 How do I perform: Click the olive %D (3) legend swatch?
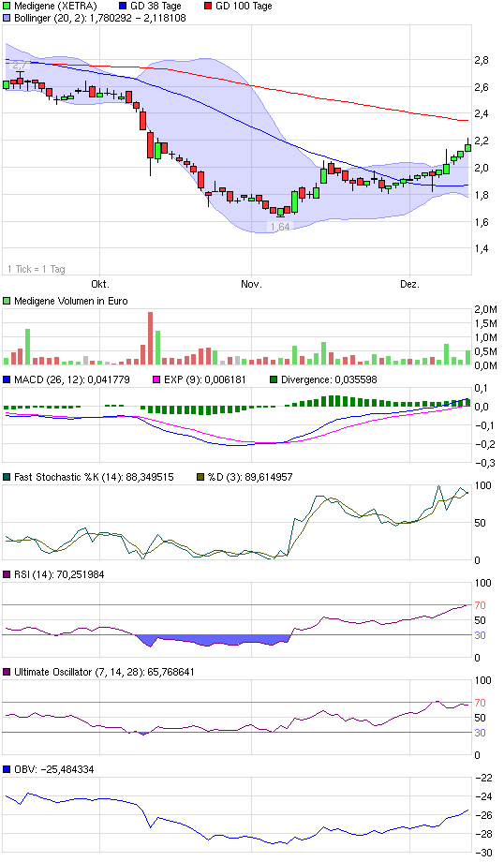tap(200, 477)
